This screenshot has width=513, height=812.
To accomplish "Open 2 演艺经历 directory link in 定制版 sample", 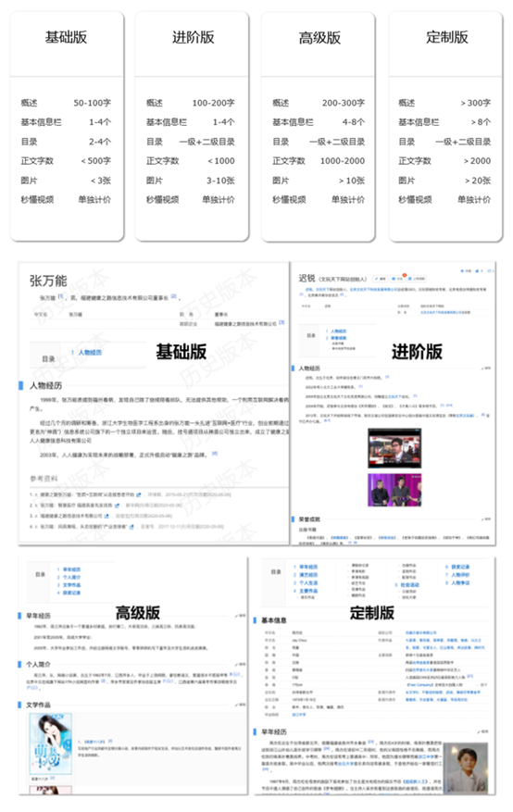I will (306, 575).
